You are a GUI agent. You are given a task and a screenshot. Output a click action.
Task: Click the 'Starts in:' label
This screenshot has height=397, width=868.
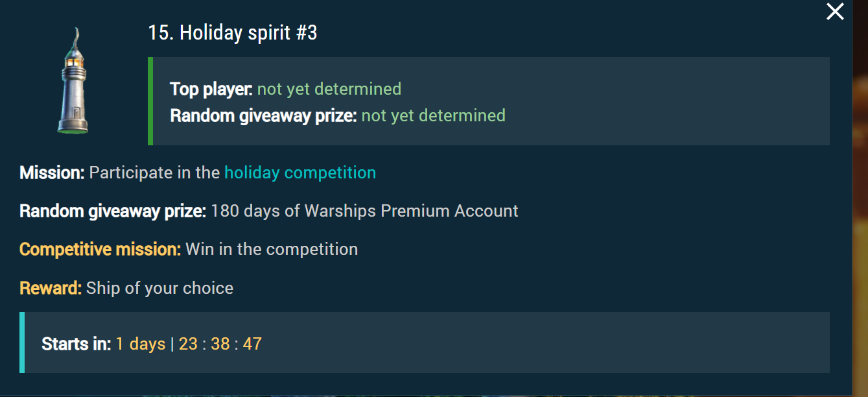[x=76, y=344]
